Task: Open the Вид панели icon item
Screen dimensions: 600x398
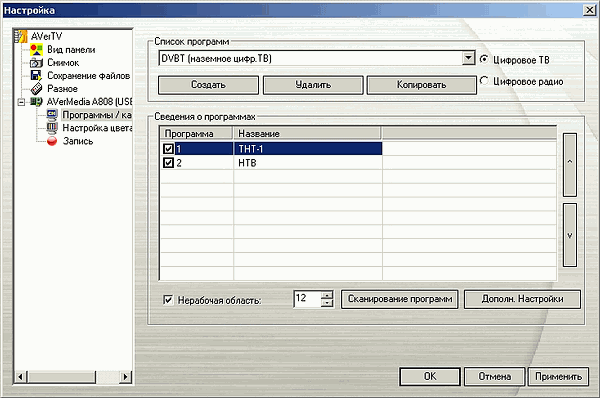Action: [x=36, y=50]
